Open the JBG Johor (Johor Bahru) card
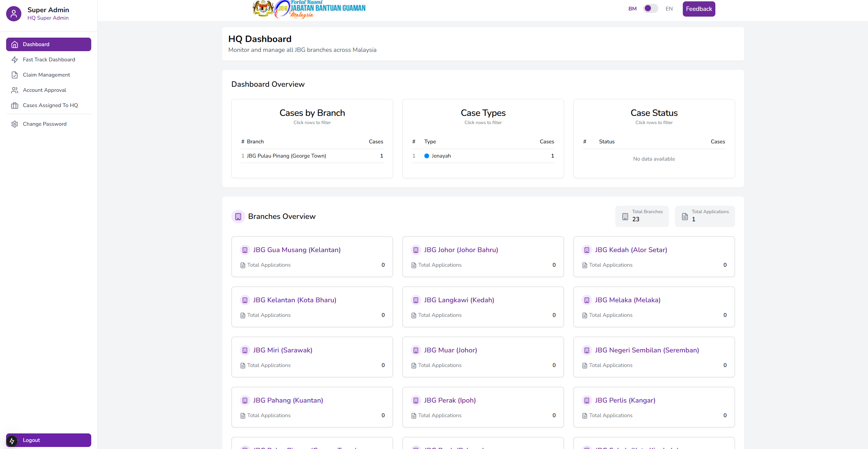 tap(483, 257)
